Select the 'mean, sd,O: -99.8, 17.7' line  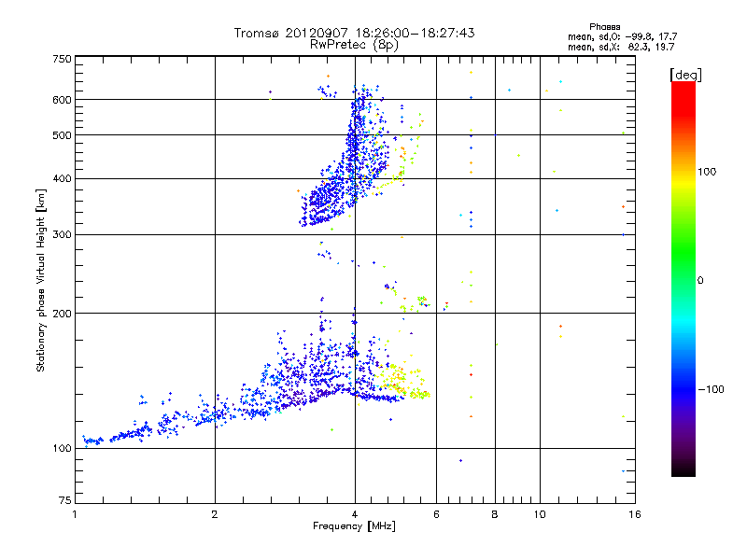622,36
